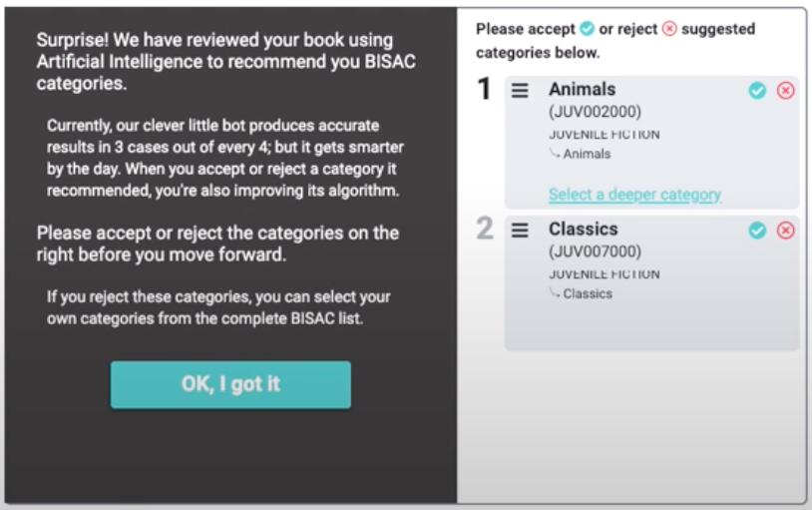Viewport: 812px width, 510px height.
Task: Select the Classics category title
Action: [583, 230]
